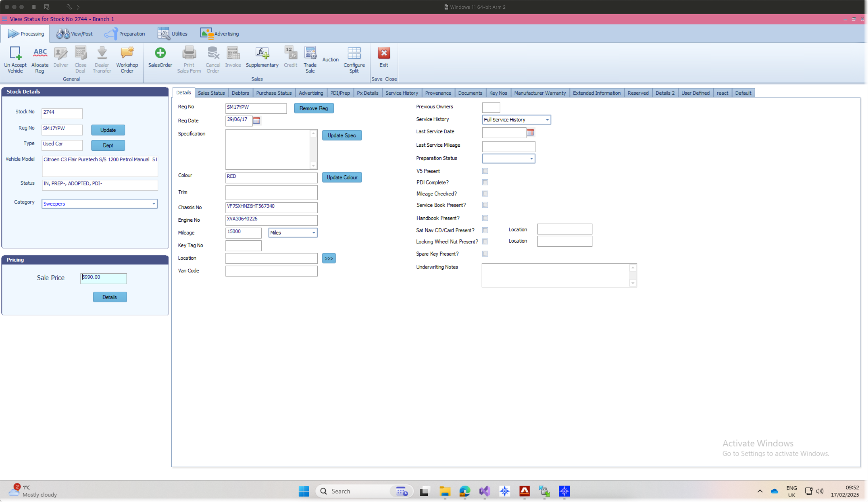868x502 pixels.
Task: Open Configure Split grid icon
Action: pos(353,53)
